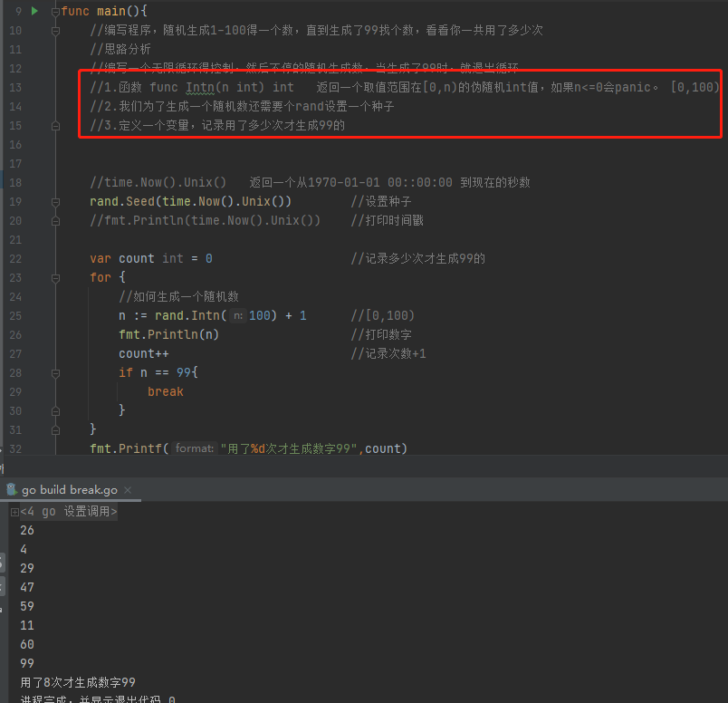This screenshot has height=703, width=728.
Task: Toggle fold end marker on line 30
Action: 55,411
